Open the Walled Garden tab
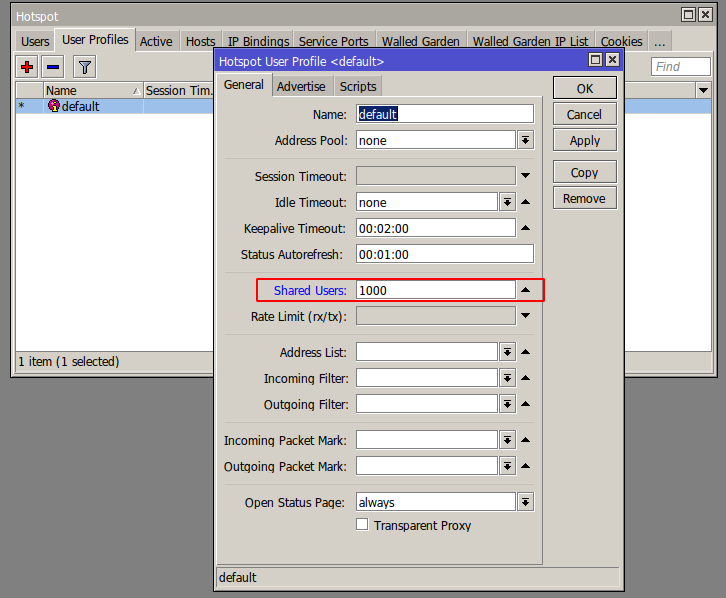Image resolution: width=726 pixels, height=598 pixels. pyautogui.click(x=420, y=41)
